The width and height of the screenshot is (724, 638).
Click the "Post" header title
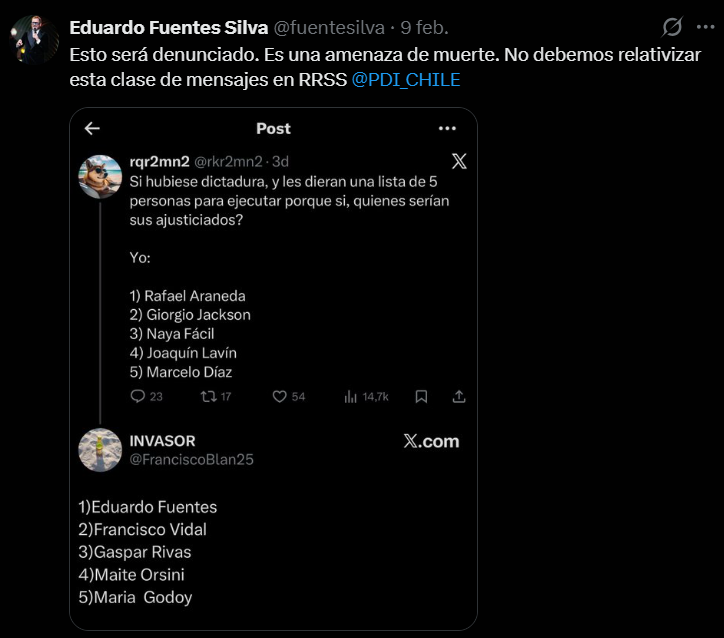(273, 128)
